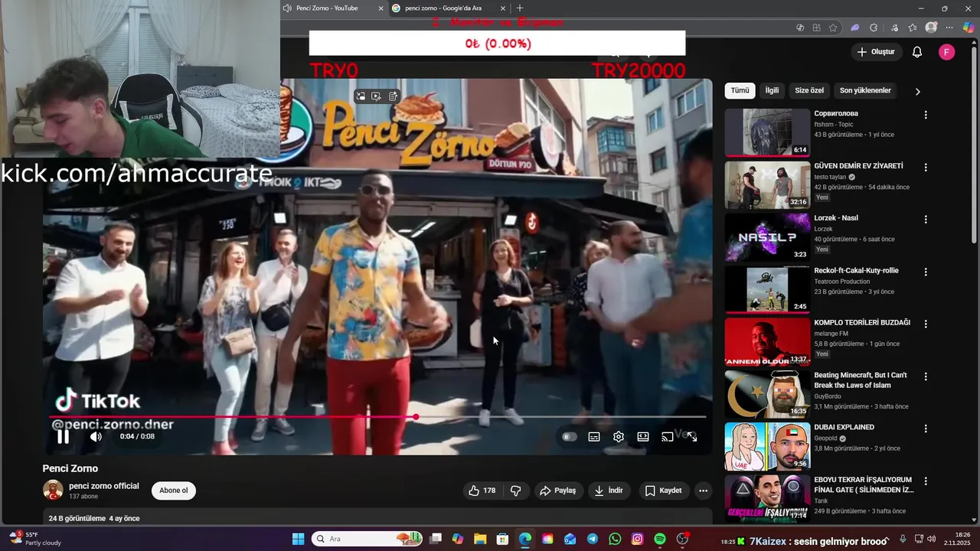Open options for GÜVEN DEMİR EV ZİYARETİ
Image resolution: width=980 pixels, height=551 pixels.
click(x=926, y=167)
